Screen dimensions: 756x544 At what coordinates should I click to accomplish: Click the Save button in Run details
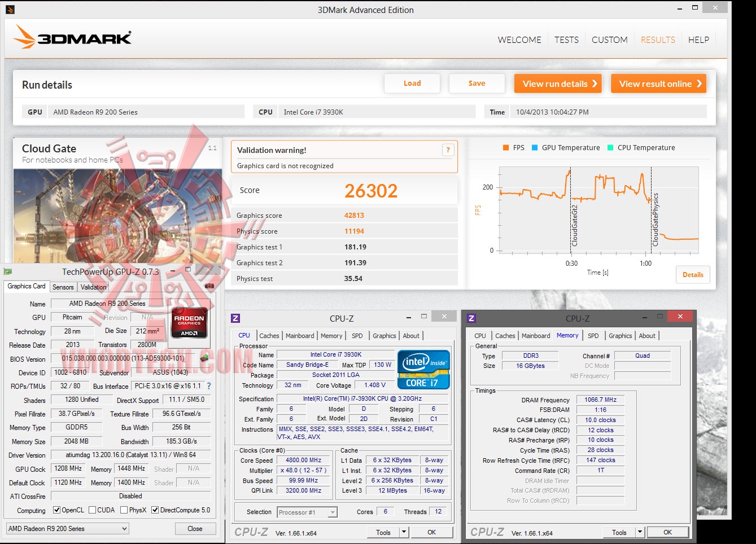click(477, 84)
